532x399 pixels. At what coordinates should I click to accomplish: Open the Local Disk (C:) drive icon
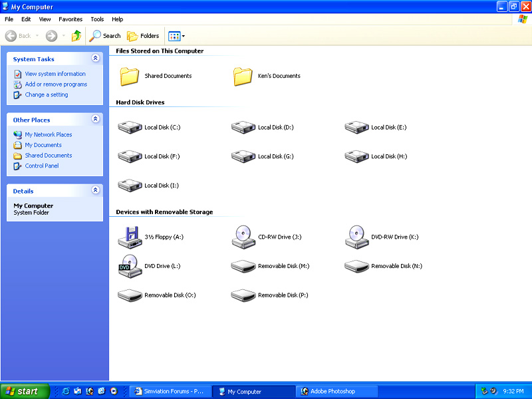coord(130,128)
